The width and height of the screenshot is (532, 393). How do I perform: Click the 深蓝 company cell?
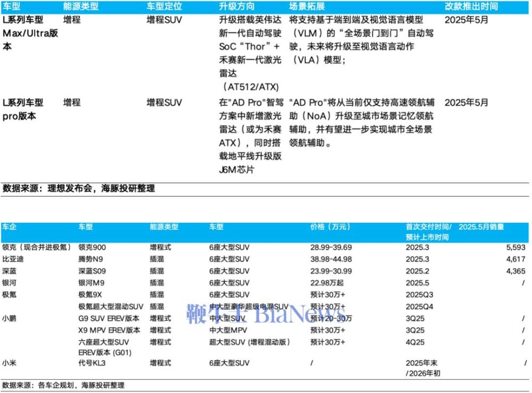point(9,271)
